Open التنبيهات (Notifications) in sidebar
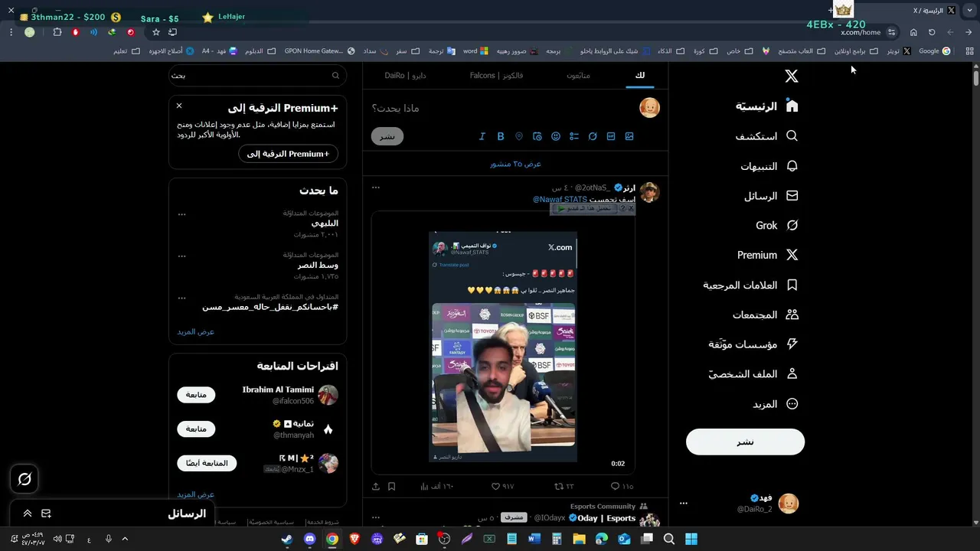The width and height of the screenshot is (980, 551). pyautogui.click(x=769, y=166)
